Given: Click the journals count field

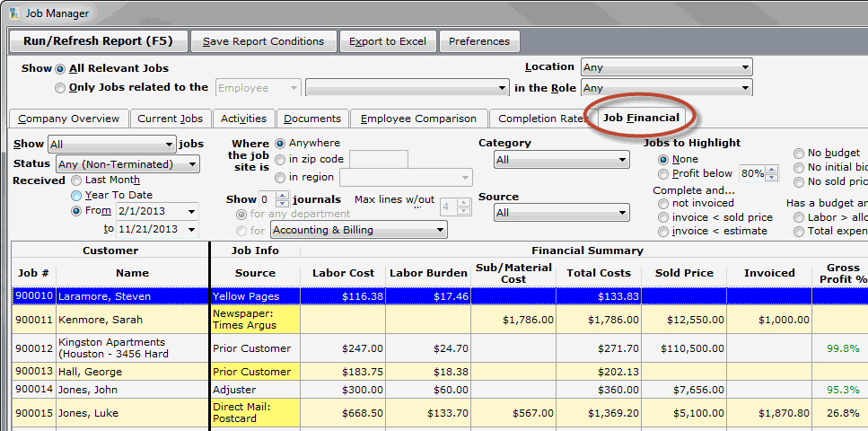Looking at the screenshot, I should coord(267,199).
